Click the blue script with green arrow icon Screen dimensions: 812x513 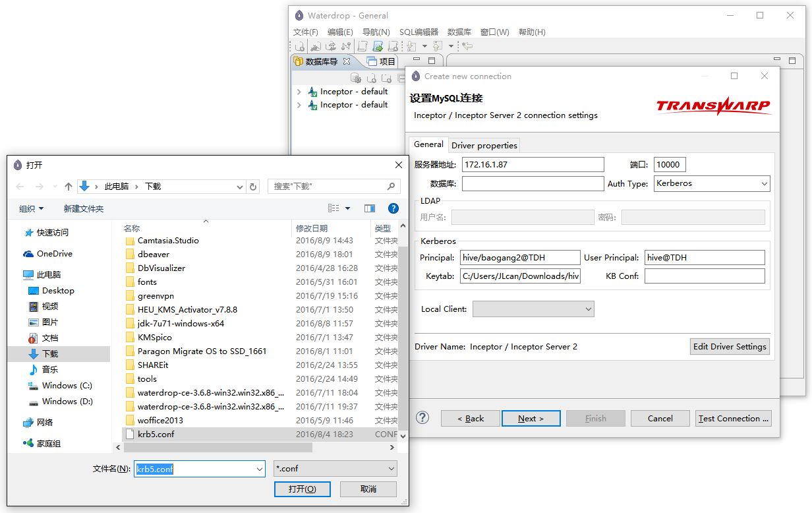tap(378, 46)
